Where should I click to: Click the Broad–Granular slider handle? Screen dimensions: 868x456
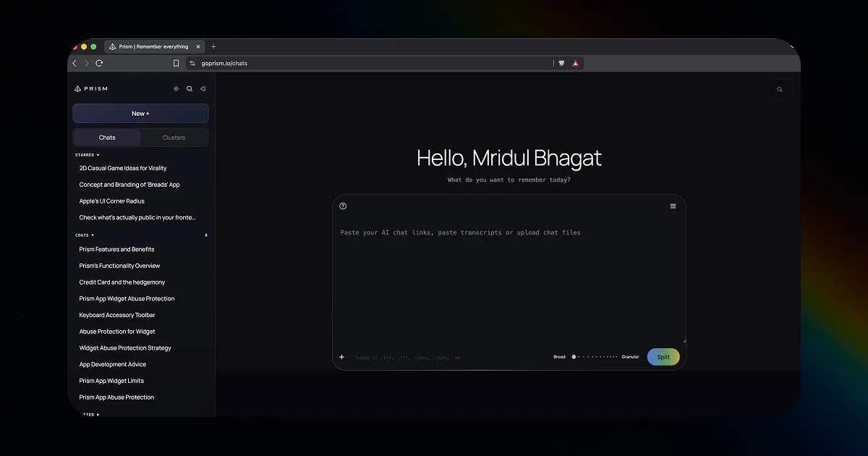click(574, 357)
